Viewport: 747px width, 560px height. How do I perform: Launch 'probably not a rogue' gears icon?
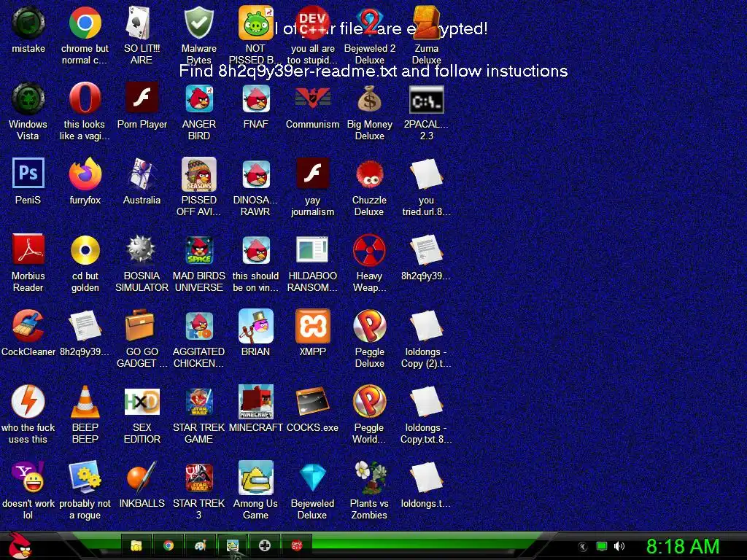(85, 477)
